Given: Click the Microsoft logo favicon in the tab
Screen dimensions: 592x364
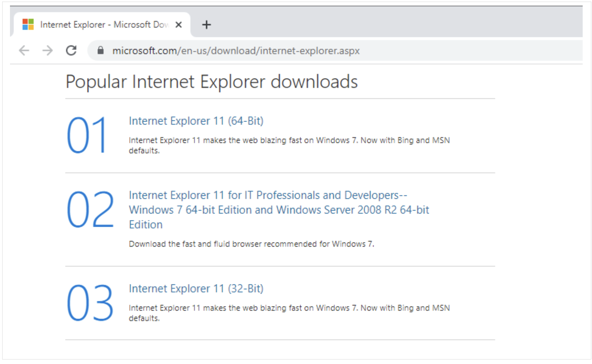Looking at the screenshot, I should point(28,25).
